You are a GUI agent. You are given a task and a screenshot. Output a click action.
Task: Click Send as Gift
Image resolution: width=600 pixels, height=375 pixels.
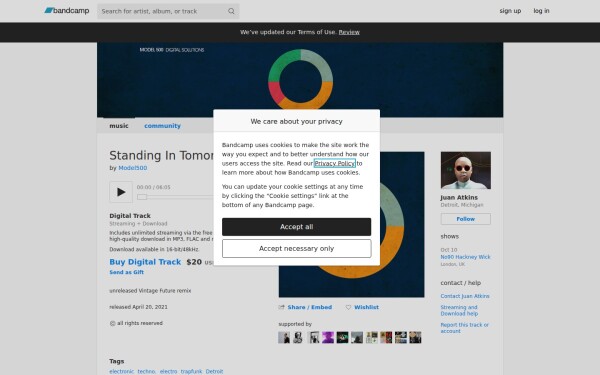(x=126, y=272)
